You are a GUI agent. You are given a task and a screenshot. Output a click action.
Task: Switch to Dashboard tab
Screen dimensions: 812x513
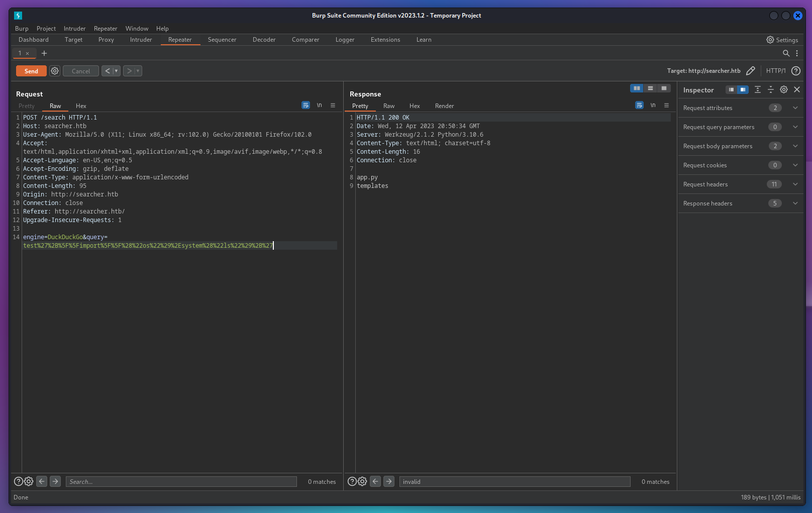point(34,40)
